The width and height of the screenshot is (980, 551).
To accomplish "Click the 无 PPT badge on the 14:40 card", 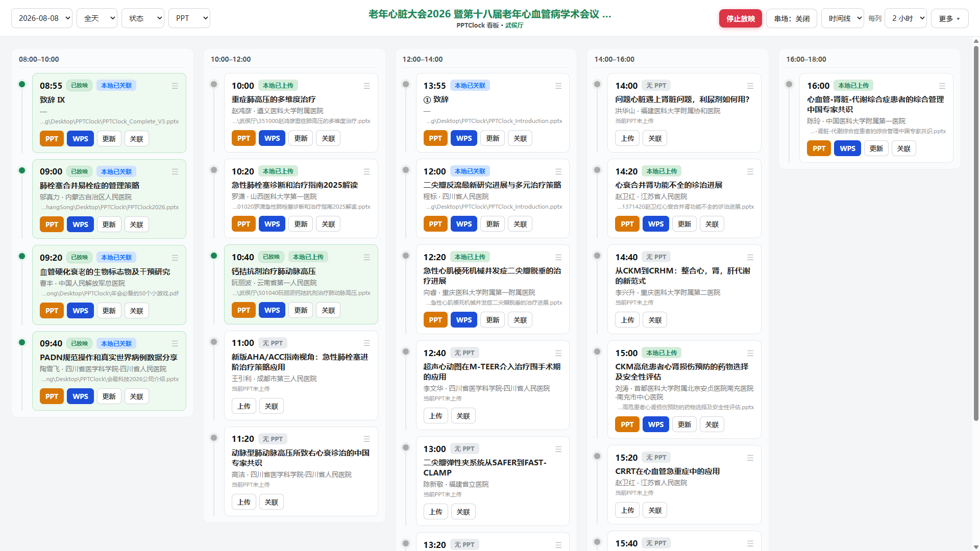I will pos(656,257).
